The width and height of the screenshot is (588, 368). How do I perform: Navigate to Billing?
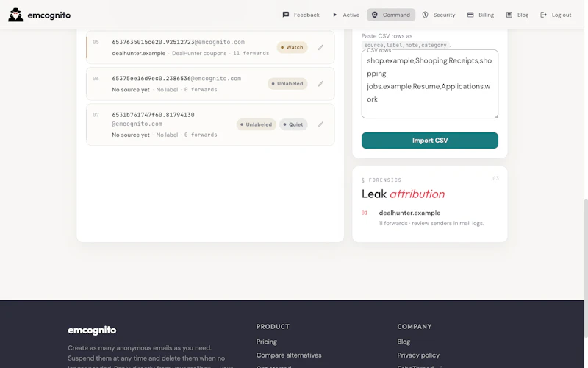481,15
